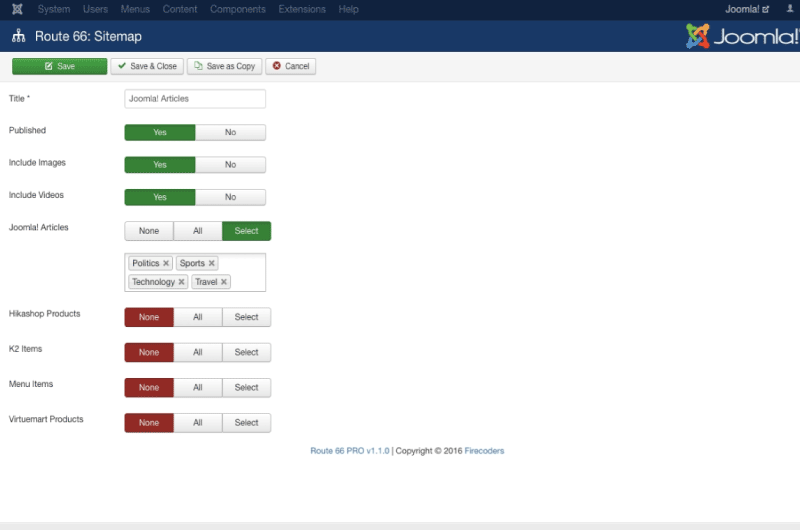The image size is (800, 530).
Task: Open the Help menu
Action: coord(348,9)
